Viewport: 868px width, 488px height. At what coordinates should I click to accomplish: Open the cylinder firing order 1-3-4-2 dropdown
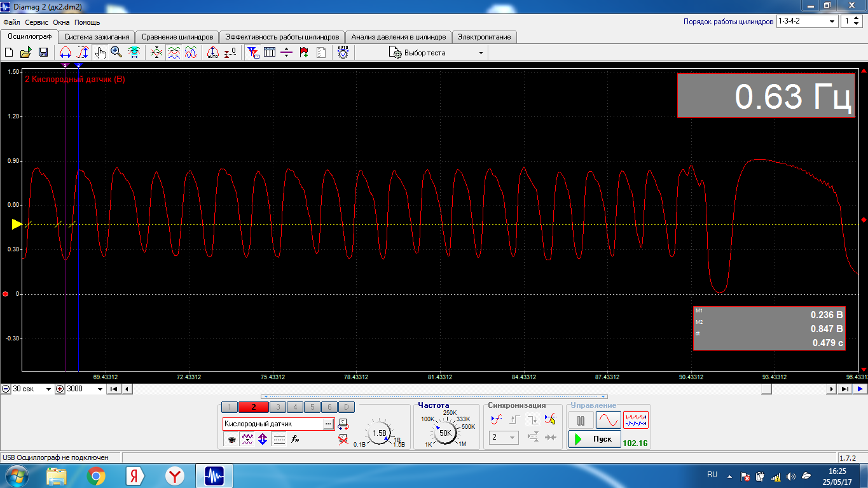pos(807,21)
